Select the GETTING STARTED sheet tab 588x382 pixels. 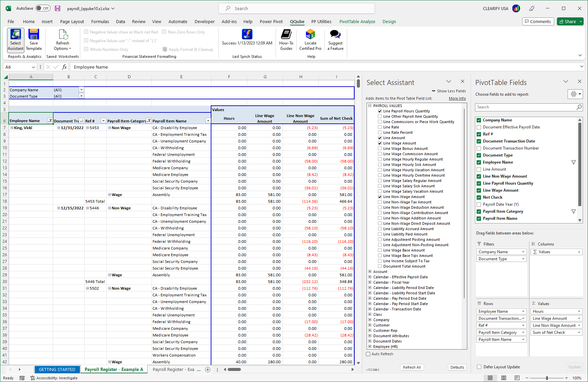pos(57,369)
